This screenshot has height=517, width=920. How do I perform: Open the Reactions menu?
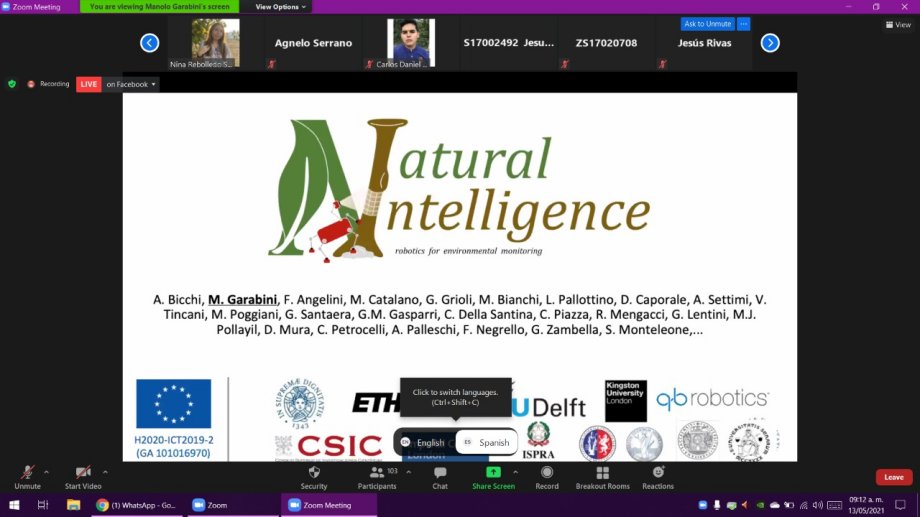pyautogui.click(x=658, y=473)
